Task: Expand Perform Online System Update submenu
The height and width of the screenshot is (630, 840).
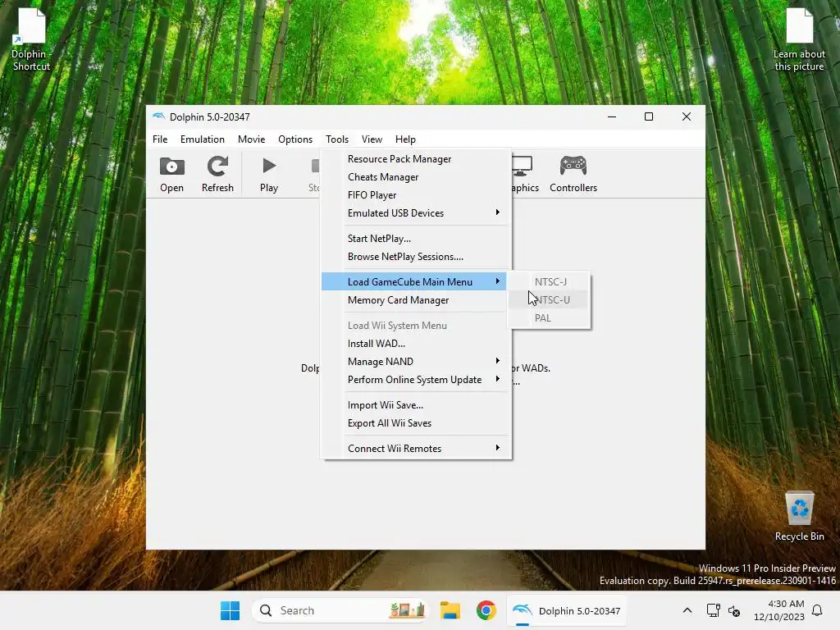Action: click(x=416, y=380)
